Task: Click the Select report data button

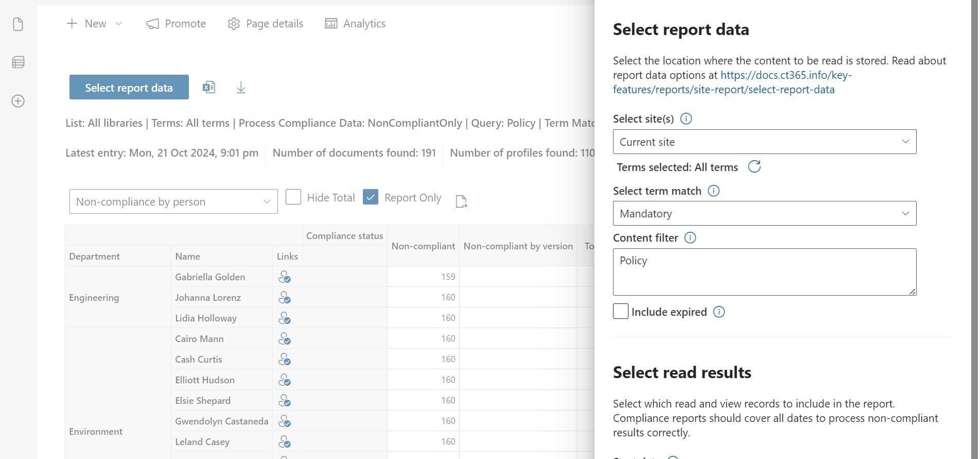Action: (x=129, y=88)
